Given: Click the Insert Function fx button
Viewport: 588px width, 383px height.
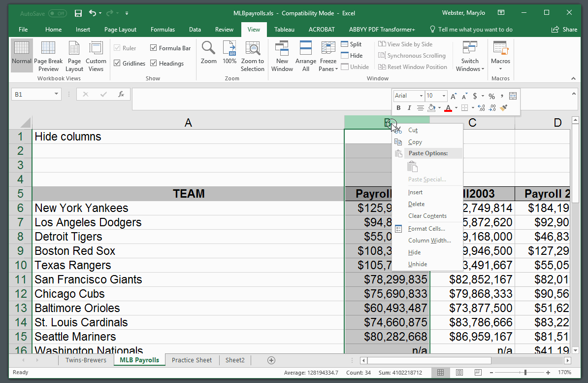Looking at the screenshot, I should pos(121,94).
